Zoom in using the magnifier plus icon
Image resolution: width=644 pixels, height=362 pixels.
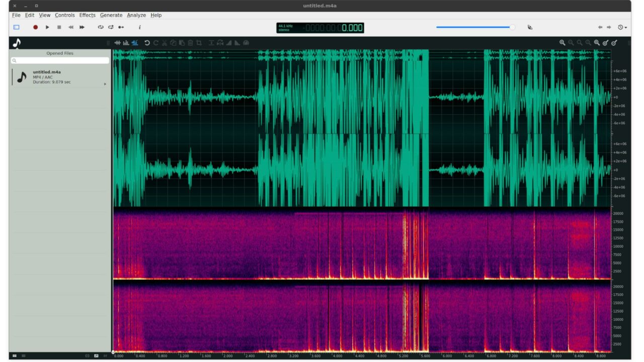click(x=562, y=43)
